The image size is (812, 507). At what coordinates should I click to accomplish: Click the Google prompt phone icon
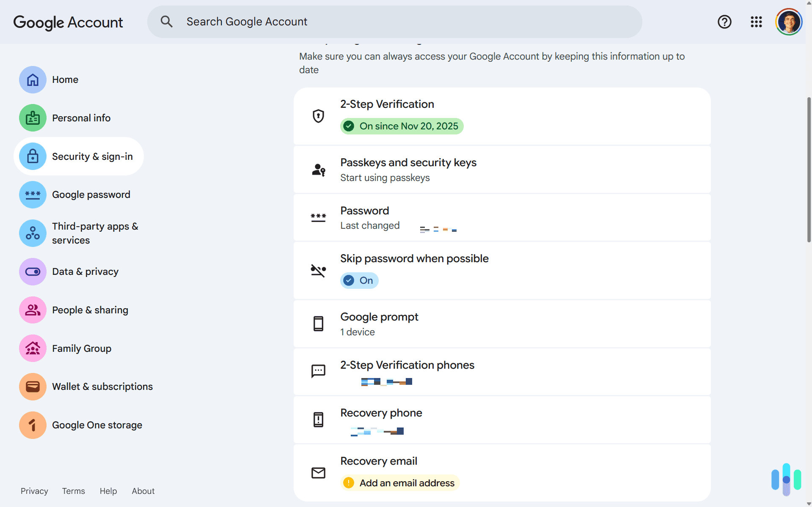click(318, 323)
